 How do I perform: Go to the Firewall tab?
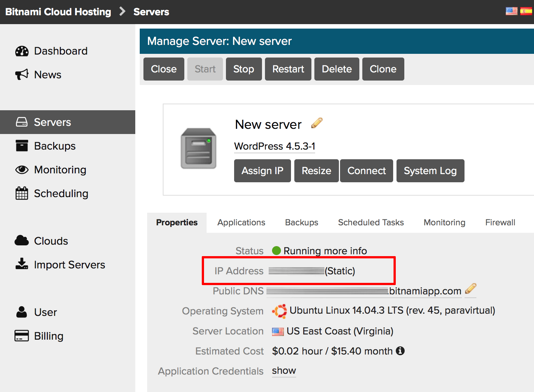[x=500, y=223]
